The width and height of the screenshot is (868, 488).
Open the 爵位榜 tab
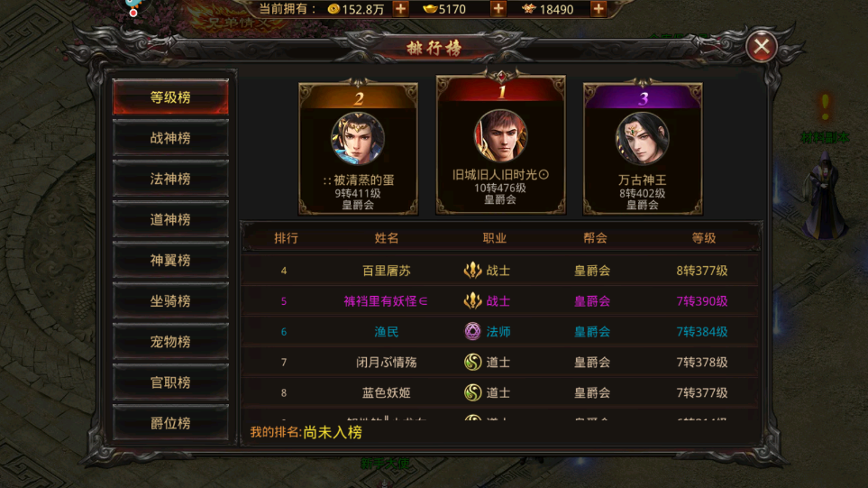point(170,423)
